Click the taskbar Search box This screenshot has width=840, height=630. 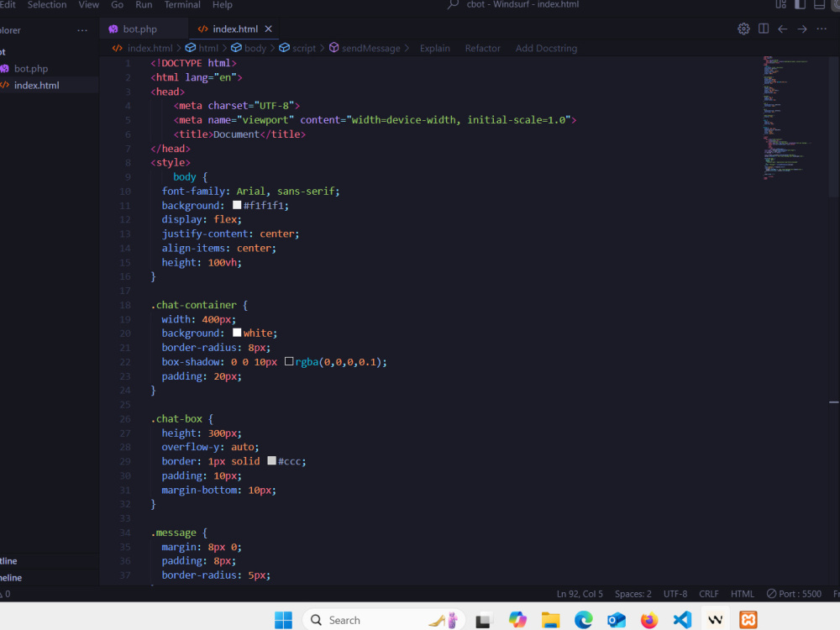pyautogui.click(x=384, y=620)
